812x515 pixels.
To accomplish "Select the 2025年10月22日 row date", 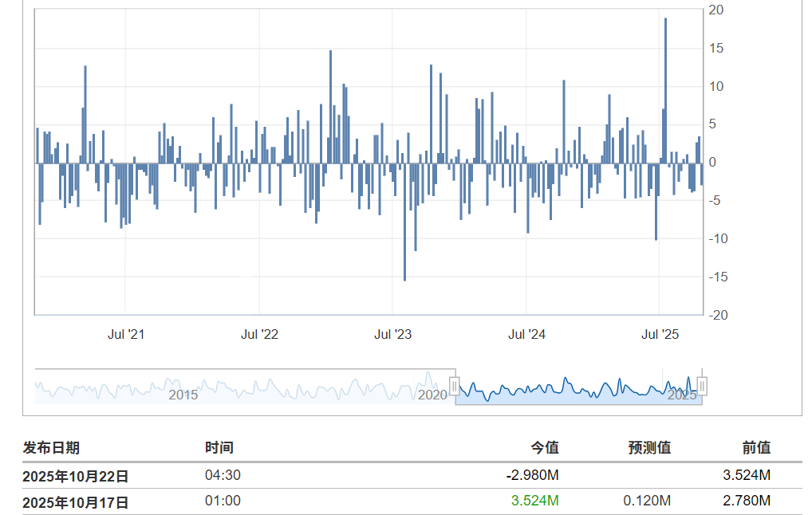I will [x=75, y=476].
